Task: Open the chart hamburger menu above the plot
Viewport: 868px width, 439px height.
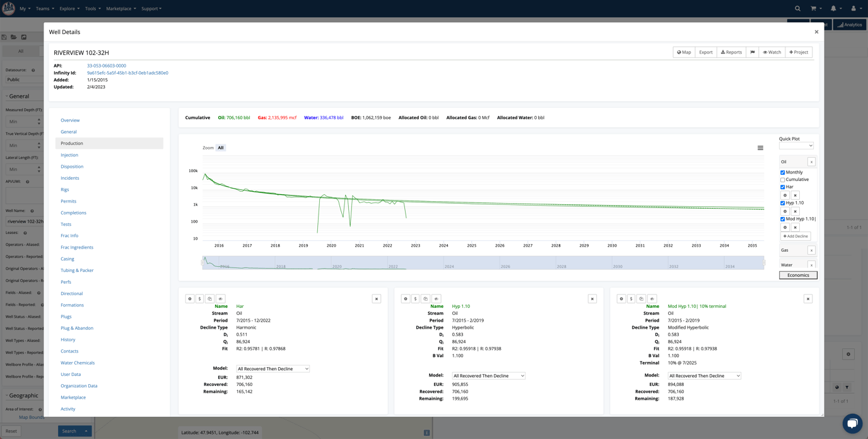Action: coord(760,148)
